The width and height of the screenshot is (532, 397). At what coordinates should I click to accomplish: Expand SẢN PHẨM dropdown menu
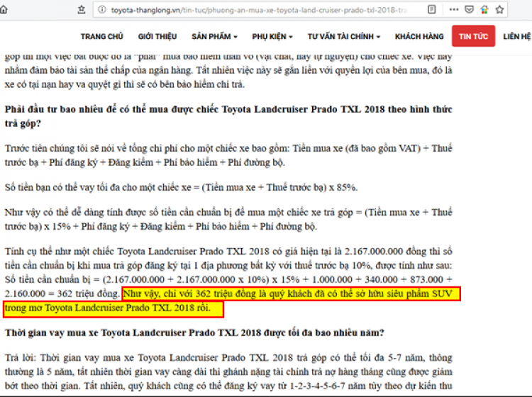(x=214, y=36)
